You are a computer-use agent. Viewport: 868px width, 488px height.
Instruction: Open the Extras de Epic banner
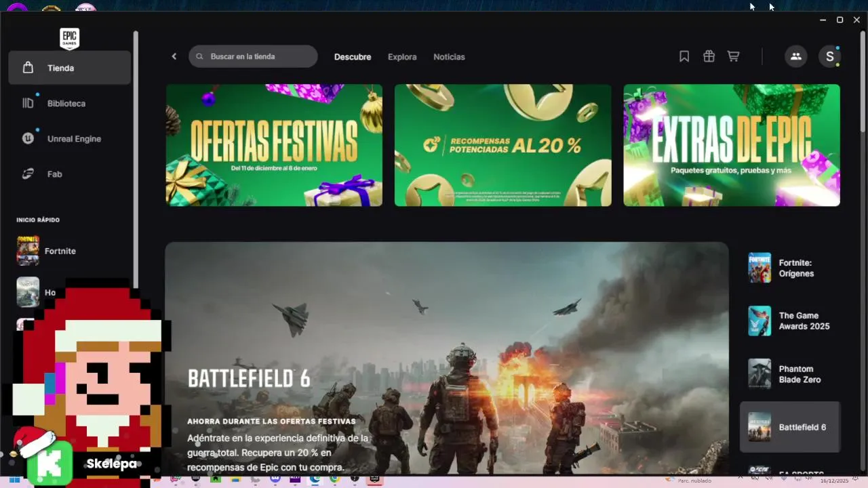tap(732, 145)
